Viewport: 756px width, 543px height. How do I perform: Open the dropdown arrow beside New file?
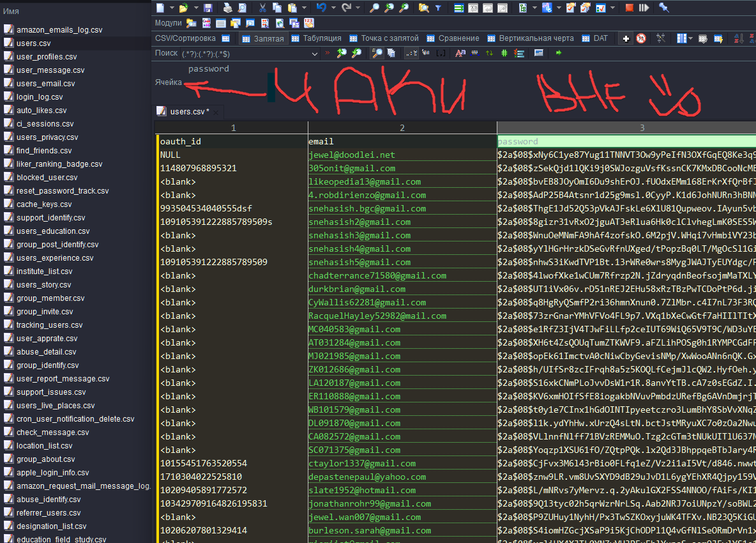click(x=171, y=8)
